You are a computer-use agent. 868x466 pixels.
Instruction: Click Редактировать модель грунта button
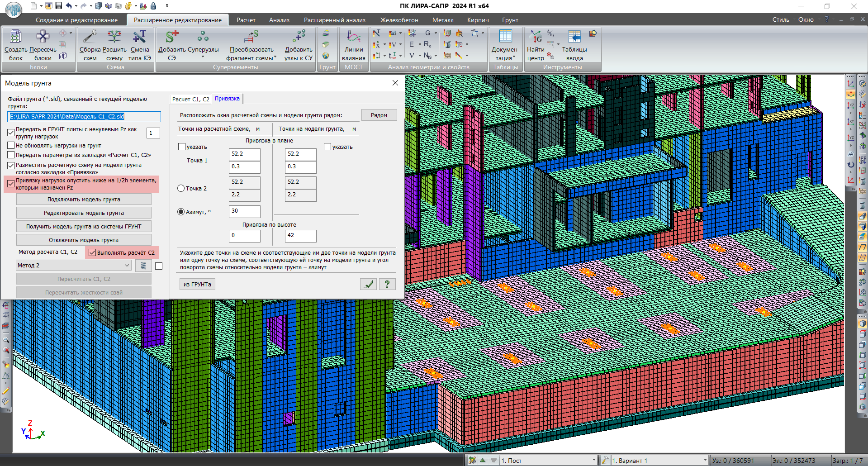[84, 213]
